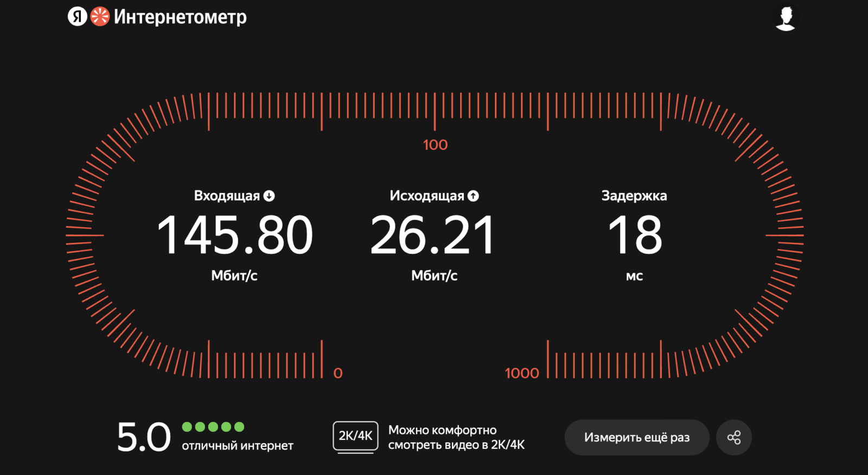Click the 100 mark on the gauge

[x=435, y=145]
